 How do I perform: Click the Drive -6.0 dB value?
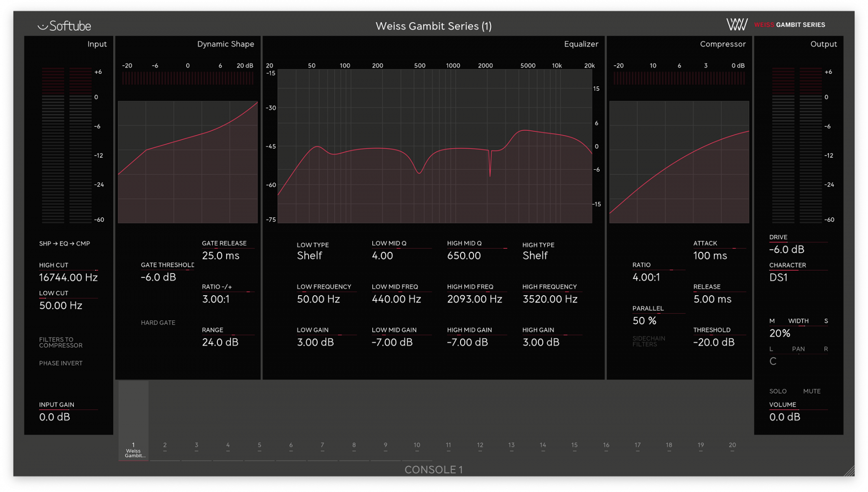pyautogui.click(x=787, y=249)
